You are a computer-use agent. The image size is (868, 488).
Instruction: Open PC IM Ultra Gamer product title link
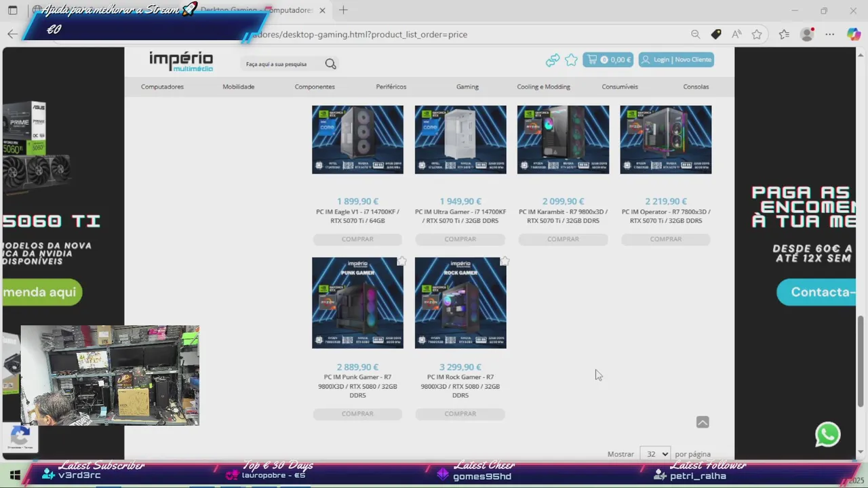pyautogui.click(x=460, y=216)
